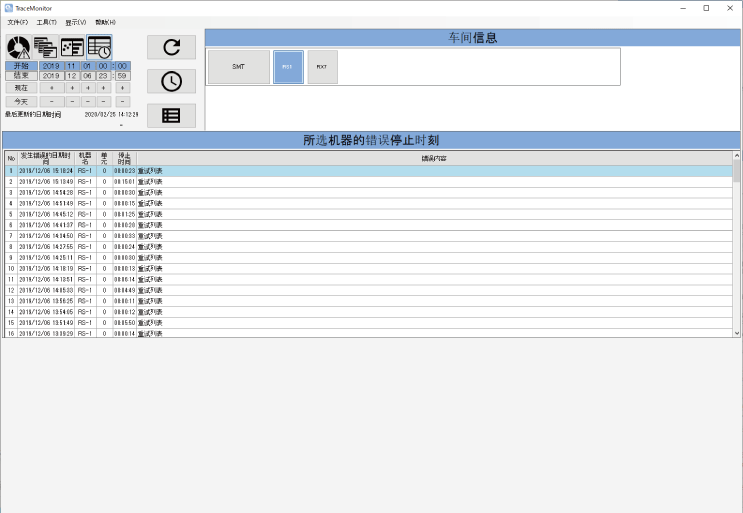Open the 显示(V) menu
This screenshot has height=513, width=743.
pyautogui.click(x=76, y=22)
